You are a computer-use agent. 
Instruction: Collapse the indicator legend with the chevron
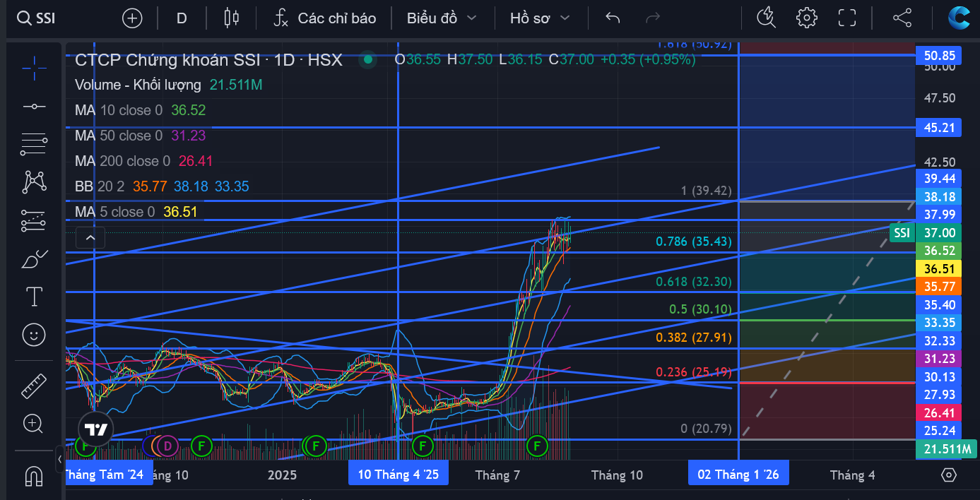click(90, 238)
